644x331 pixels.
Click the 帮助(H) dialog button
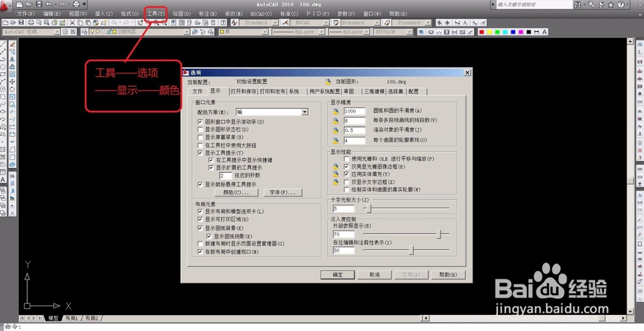448,275
